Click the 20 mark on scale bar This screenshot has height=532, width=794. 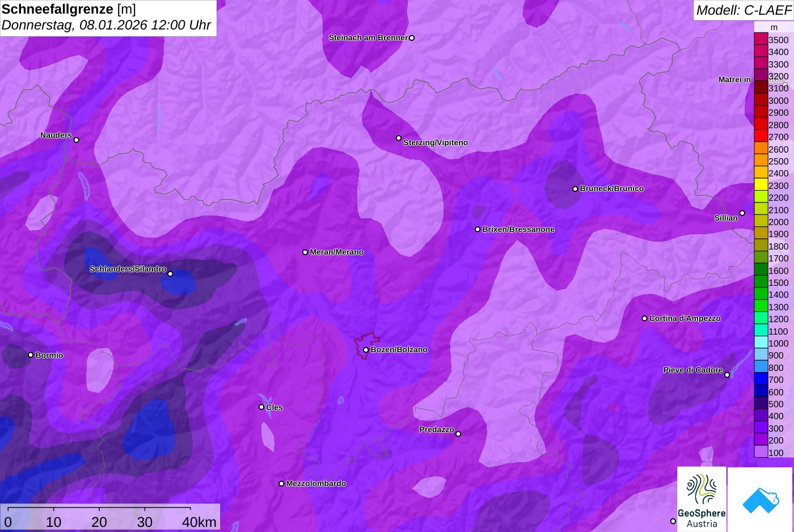click(99, 522)
